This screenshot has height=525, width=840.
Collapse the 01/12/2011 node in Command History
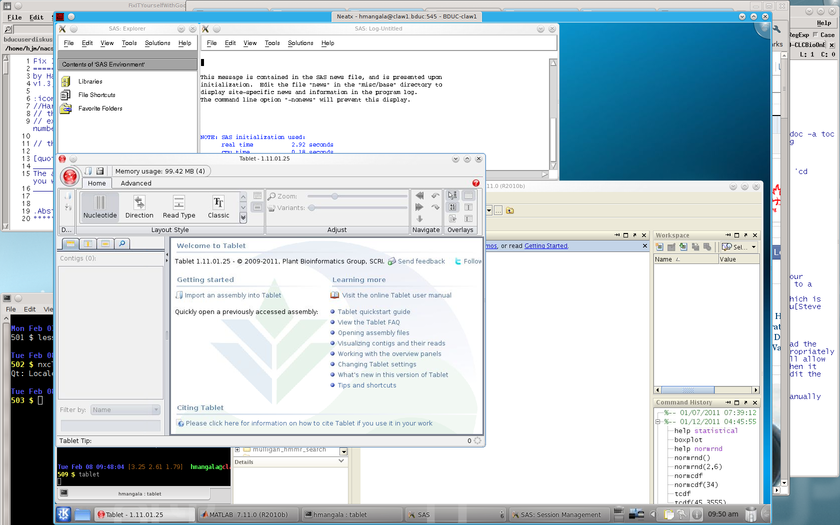tap(658, 422)
